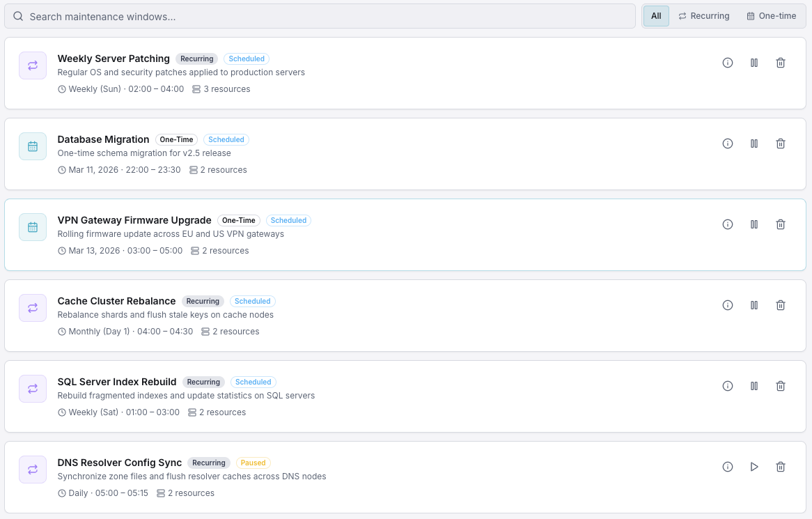Viewport: 812px width, 519px height.
Task: Resume the paused DNS Resolver Config Sync
Action: (754, 467)
